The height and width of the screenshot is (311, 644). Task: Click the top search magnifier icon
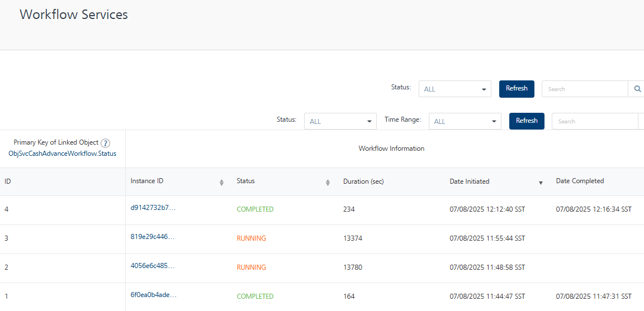click(x=637, y=89)
